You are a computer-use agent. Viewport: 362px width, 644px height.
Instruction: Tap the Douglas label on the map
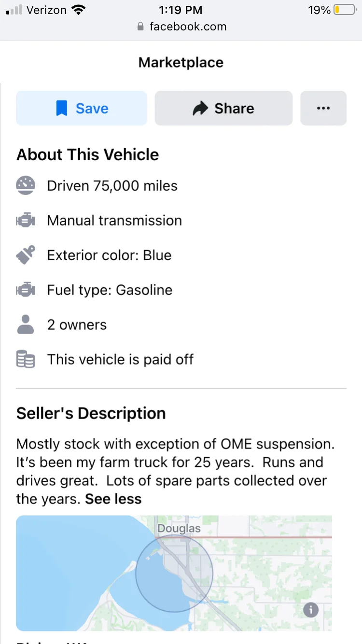click(x=179, y=529)
